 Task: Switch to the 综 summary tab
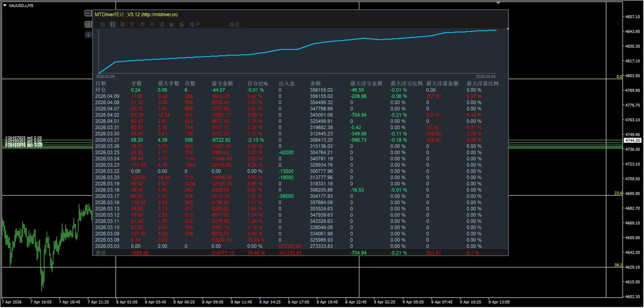(103, 25)
